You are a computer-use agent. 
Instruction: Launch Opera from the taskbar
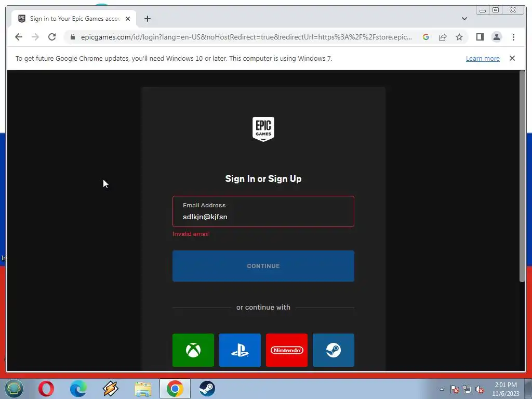(x=46, y=389)
